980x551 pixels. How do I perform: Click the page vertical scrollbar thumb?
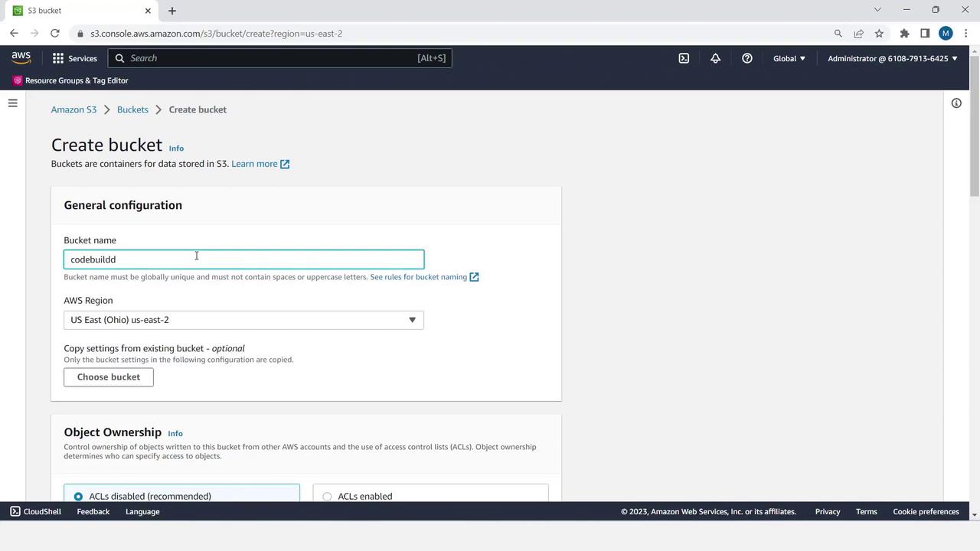pyautogui.click(x=975, y=125)
